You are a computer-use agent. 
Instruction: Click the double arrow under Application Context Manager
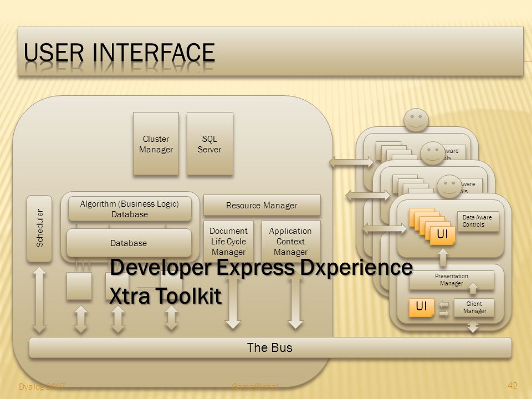click(295, 300)
